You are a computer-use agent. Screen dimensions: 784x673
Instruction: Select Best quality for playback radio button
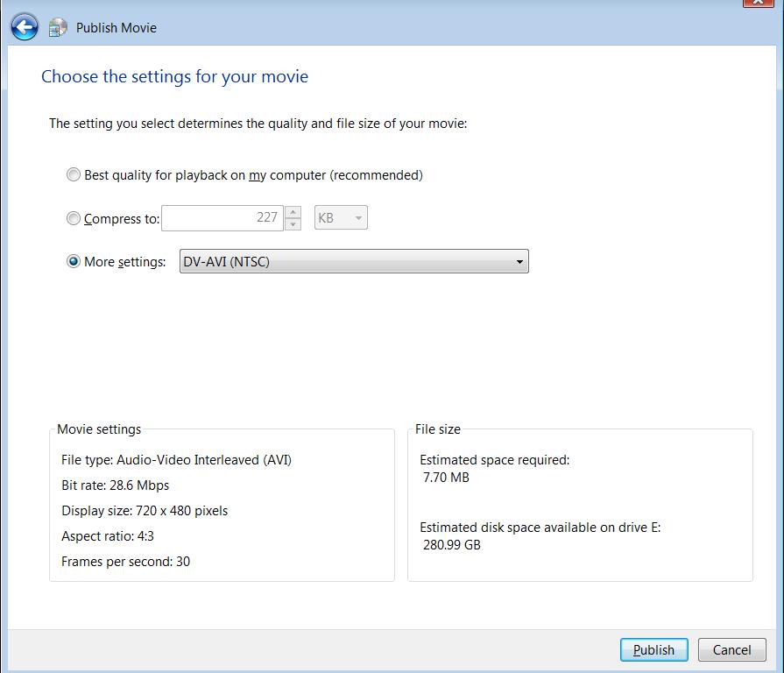coord(73,174)
